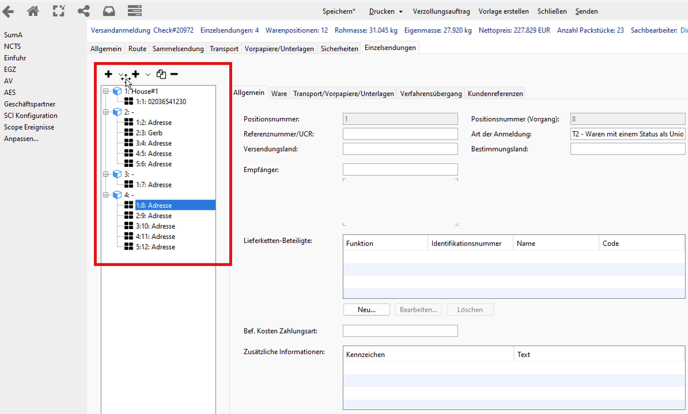The width and height of the screenshot is (688, 414).
Task: Open Geschäftspartner in left sidebar
Action: click(30, 104)
